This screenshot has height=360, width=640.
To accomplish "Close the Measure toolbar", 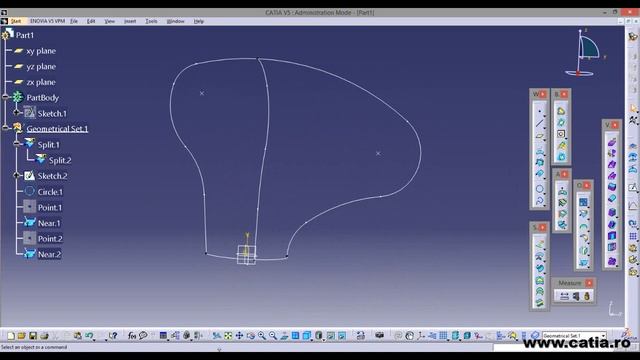I will click(589, 283).
